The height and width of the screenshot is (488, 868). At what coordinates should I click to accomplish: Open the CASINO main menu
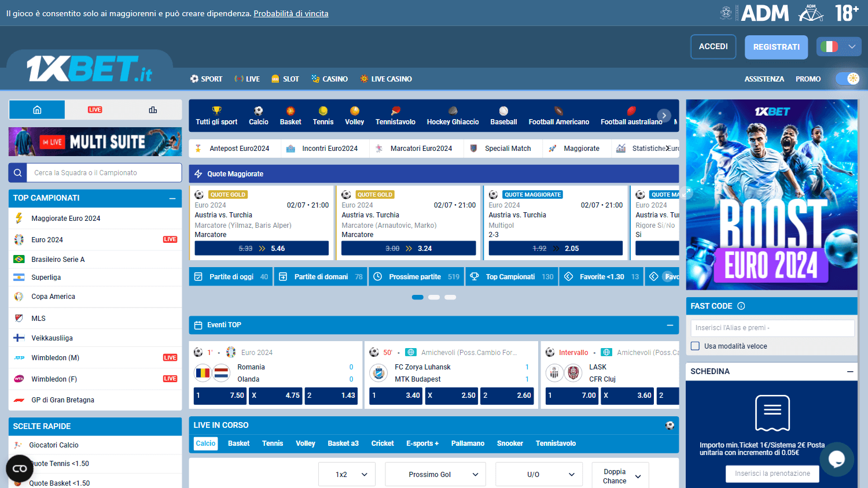(x=329, y=79)
